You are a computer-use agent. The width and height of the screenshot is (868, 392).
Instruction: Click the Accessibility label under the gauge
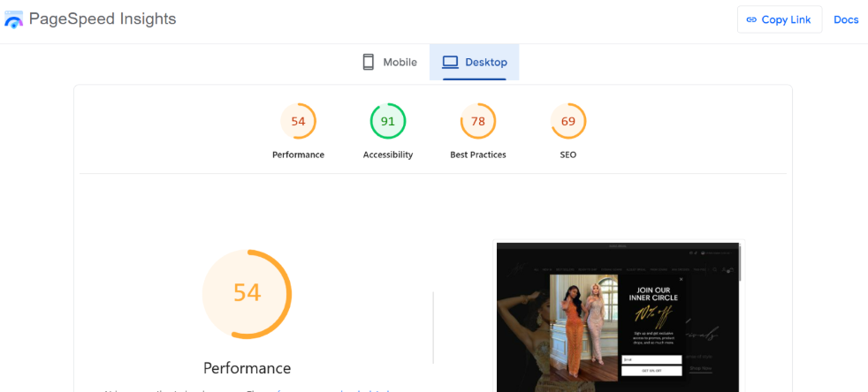[387, 155]
